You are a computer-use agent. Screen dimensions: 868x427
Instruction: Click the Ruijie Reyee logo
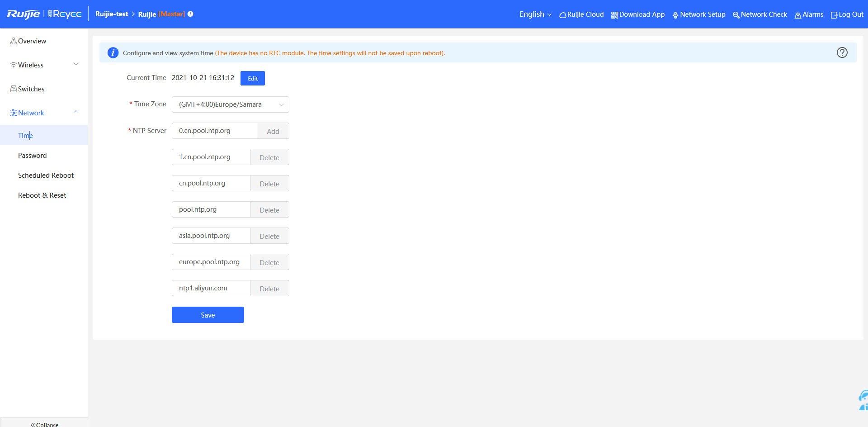tap(44, 14)
